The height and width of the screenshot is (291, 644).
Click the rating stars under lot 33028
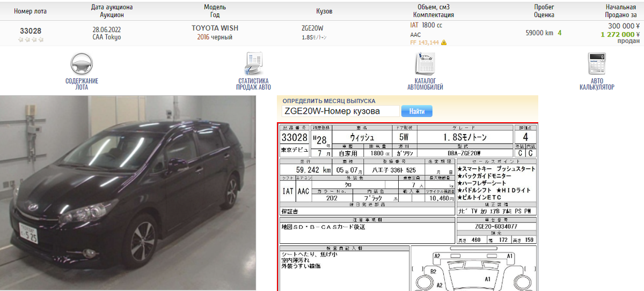click(31, 39)
